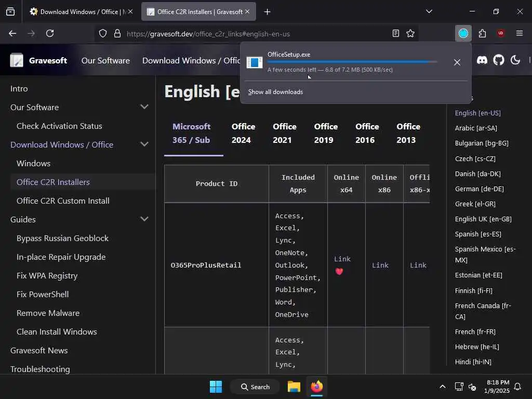Open a new browser tab
This screenshot has width=532, height=399.
coord(268,12)
